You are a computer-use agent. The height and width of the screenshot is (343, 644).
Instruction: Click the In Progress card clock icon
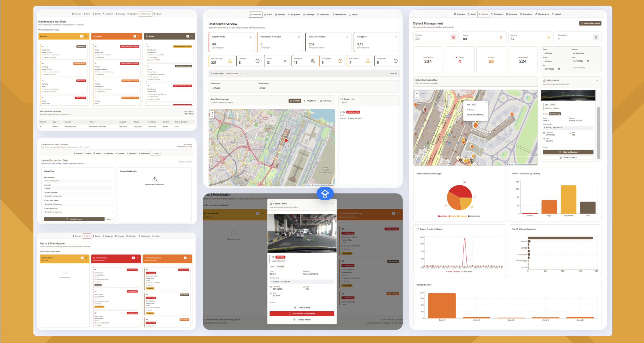point(340,61)
